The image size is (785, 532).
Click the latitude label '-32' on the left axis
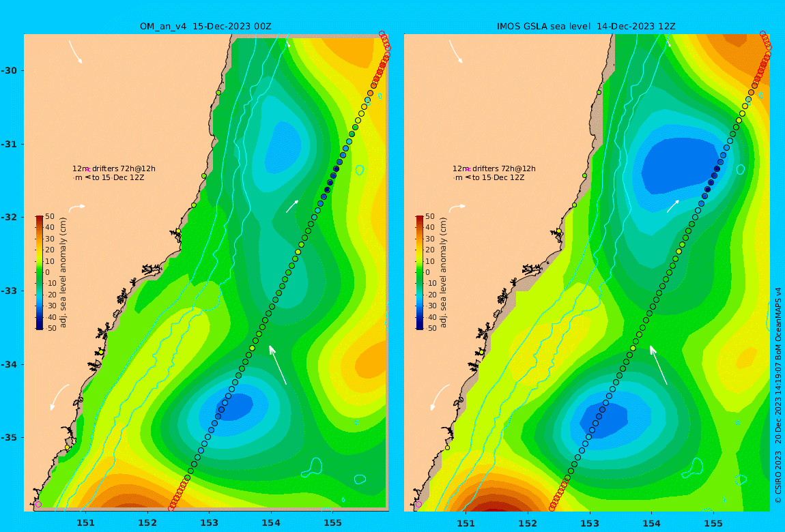(x=8, y=217)
